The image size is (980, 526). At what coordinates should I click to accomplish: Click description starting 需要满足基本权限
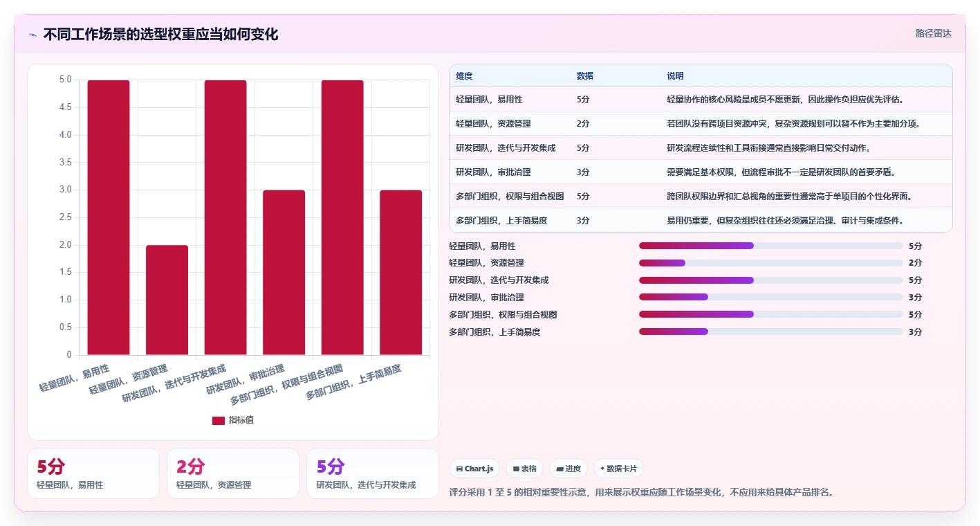[781, 172]
